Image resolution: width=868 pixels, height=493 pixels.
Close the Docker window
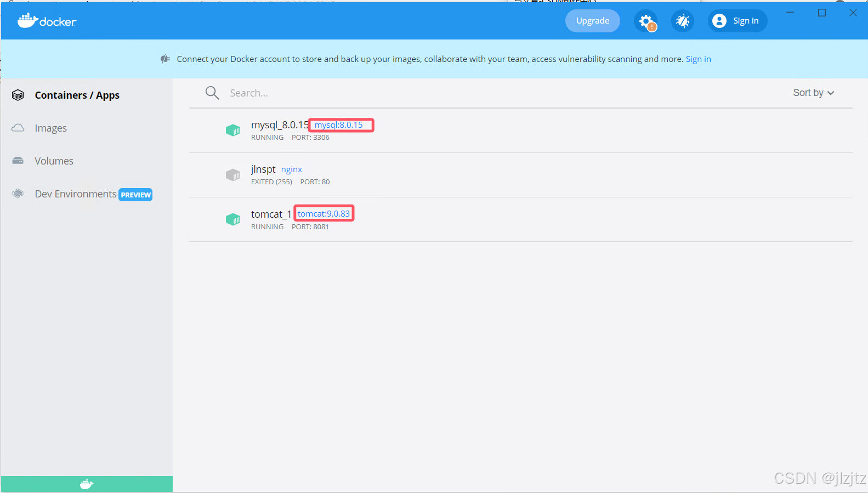point(853,13)
